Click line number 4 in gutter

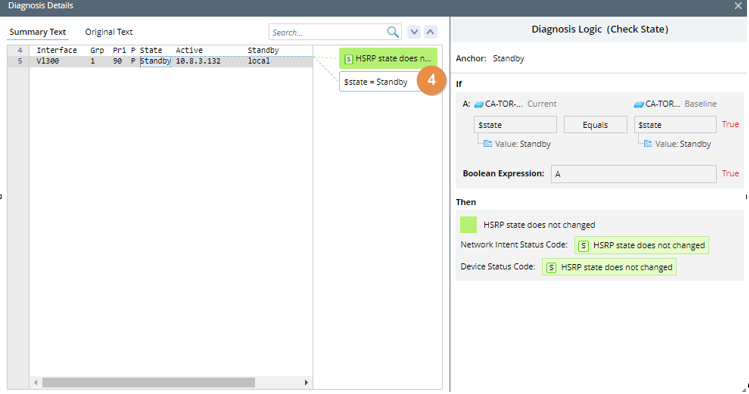click(x=20, y=50)
